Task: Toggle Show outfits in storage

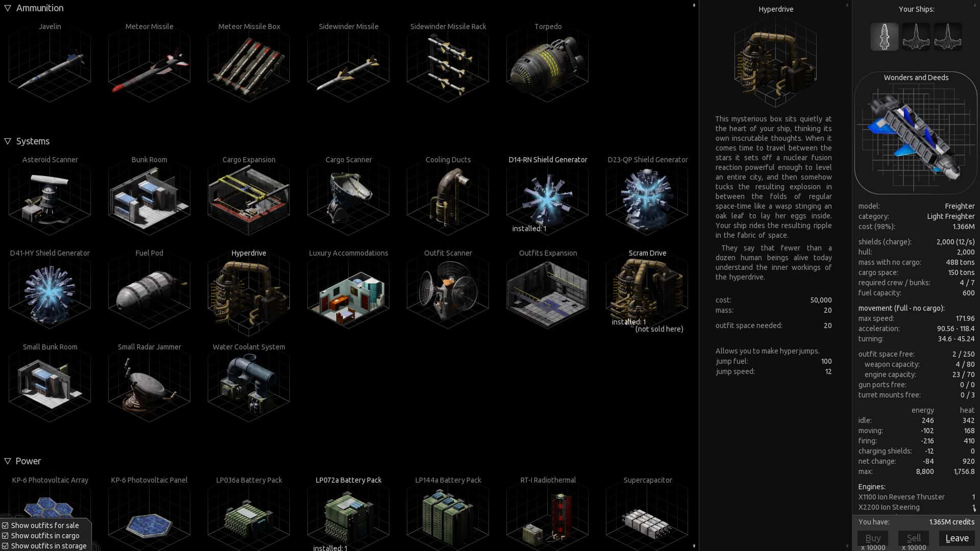Action: coord(5,545)
